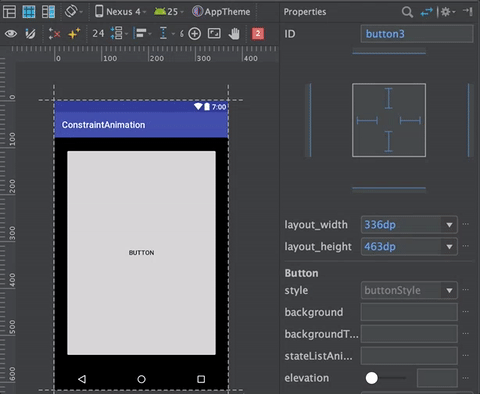Click top constraint handle in inspector
Viewport: 480px width, 394px height.
click(389, 98)
